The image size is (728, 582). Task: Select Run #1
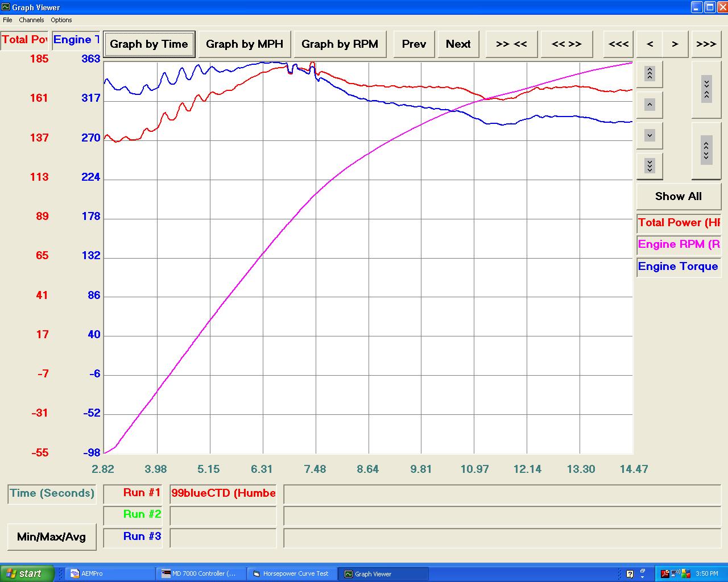pos(133,493)
